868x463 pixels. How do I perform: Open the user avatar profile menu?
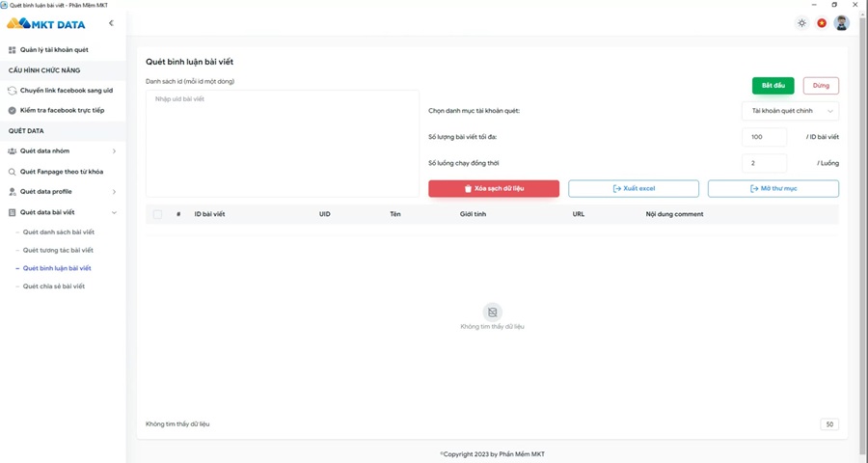[841, 23]
